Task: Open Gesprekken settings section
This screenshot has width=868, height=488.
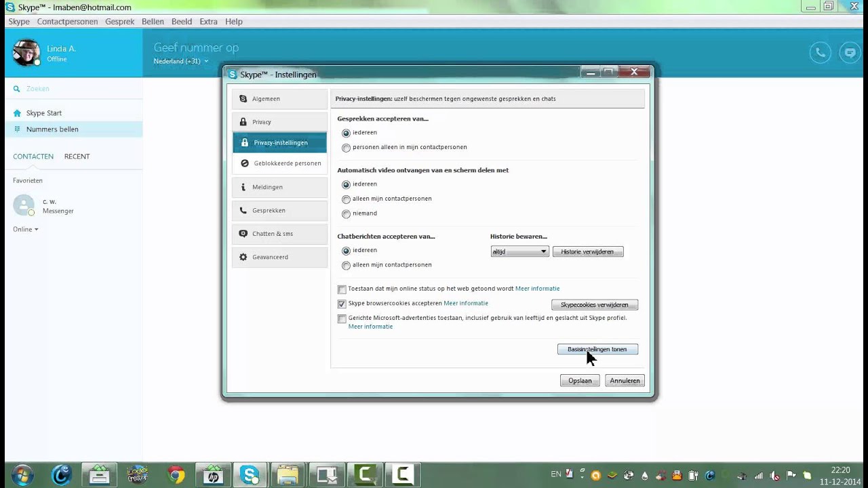Action: 279,211
